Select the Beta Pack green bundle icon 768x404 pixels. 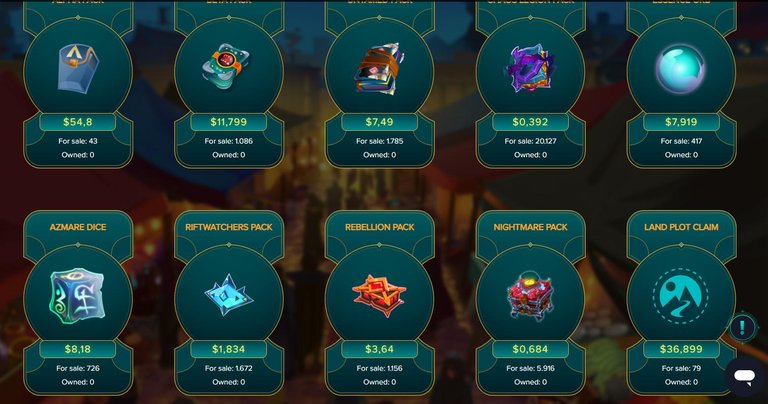click(x=226, y=67)
